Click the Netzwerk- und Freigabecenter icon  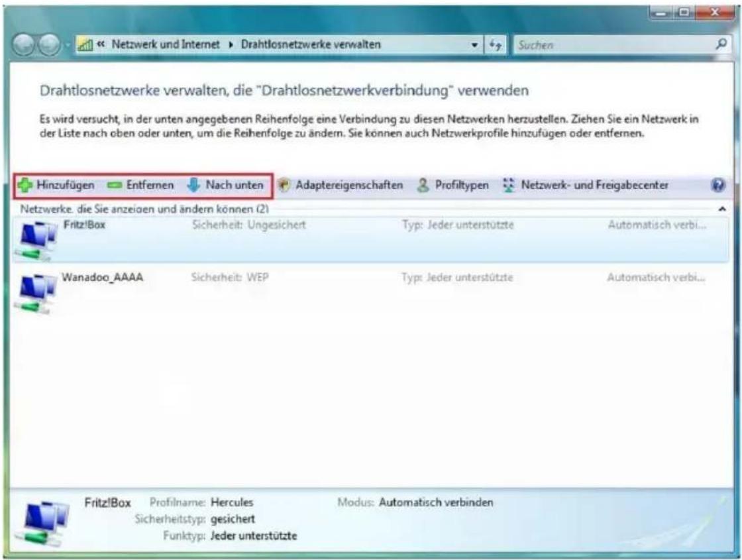509,185
